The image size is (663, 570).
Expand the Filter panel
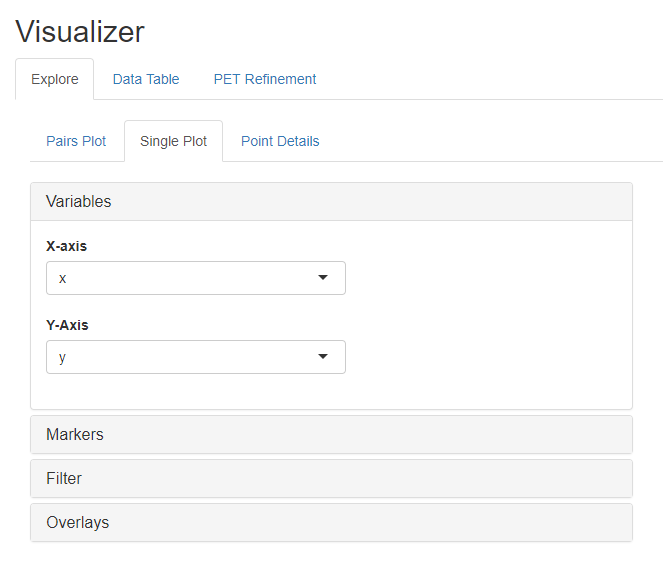[332, 479]
